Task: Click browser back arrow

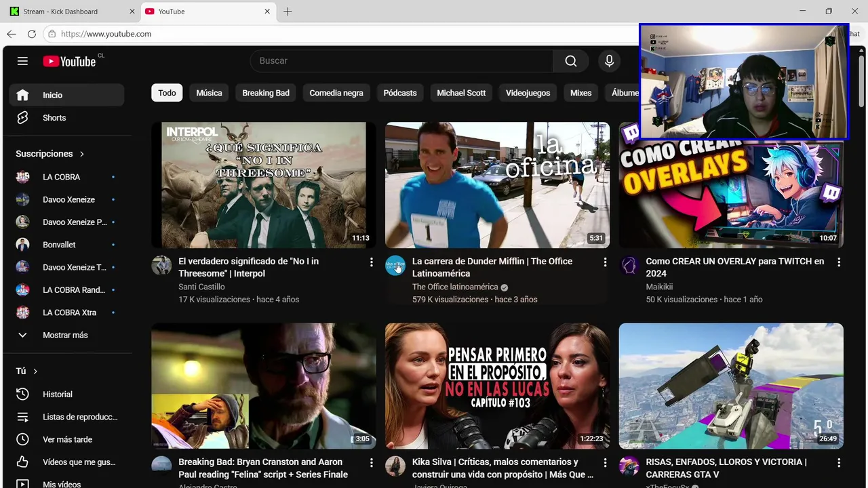Action: click(x=12, y=34)
